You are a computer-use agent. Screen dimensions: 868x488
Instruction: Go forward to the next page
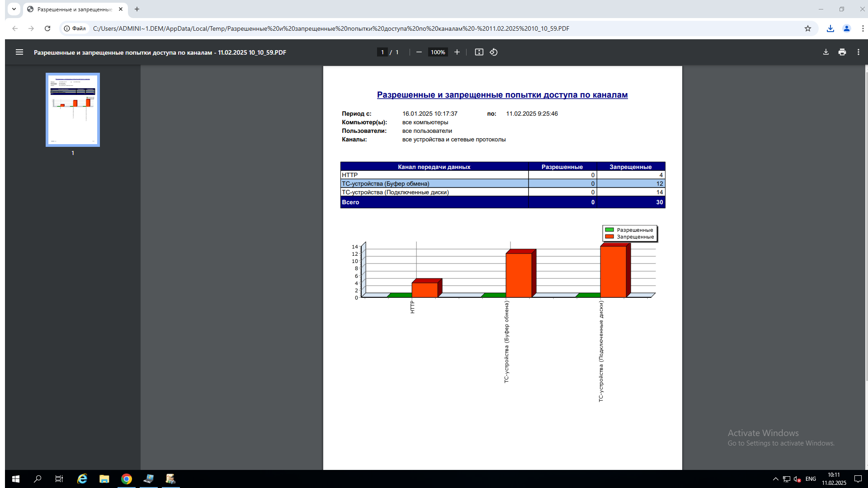pyautogui.click(x=31, y=28)
